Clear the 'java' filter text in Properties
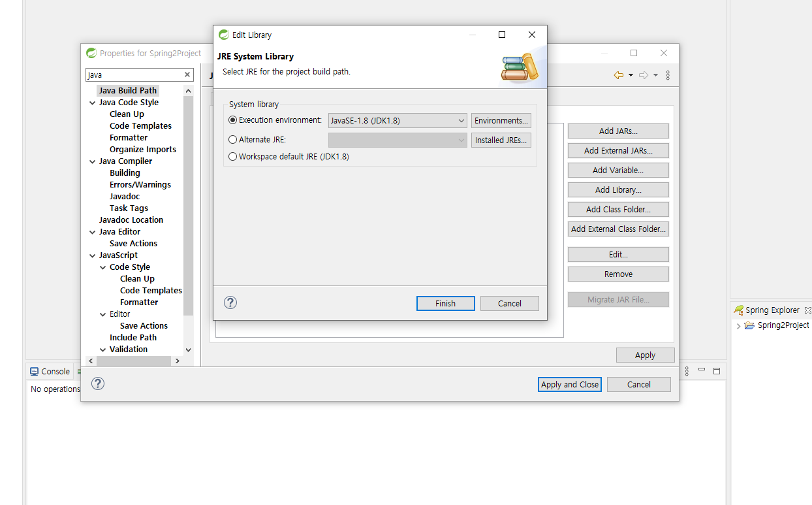 pos(187,75)
